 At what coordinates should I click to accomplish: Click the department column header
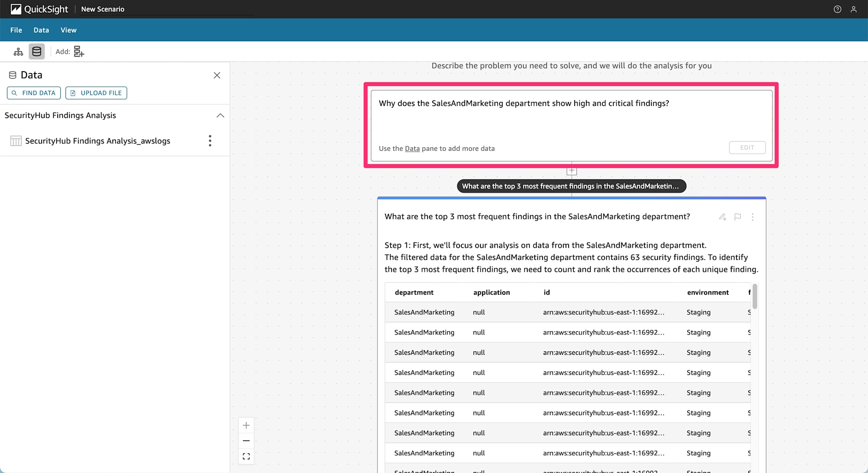point(414,292)
